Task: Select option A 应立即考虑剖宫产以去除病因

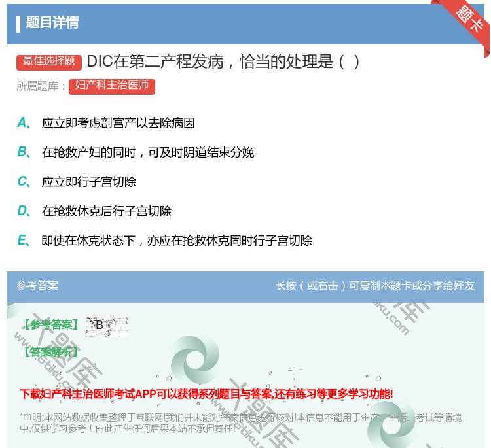Action: click(106, 123)
